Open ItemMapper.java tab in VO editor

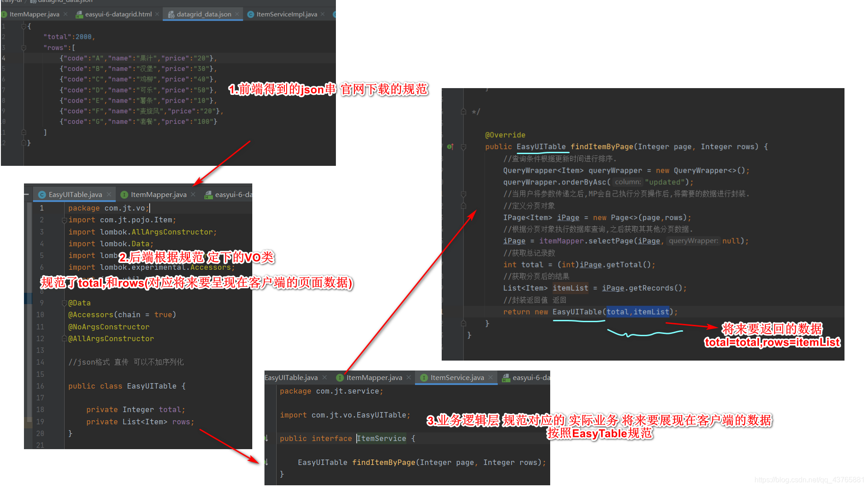(159, 195)
